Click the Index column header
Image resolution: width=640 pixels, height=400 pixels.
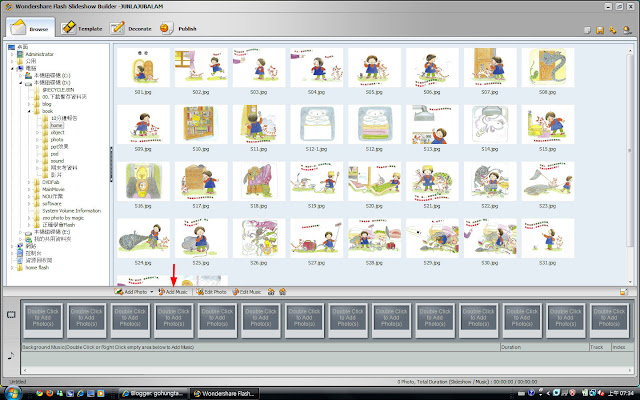(622, 347)
